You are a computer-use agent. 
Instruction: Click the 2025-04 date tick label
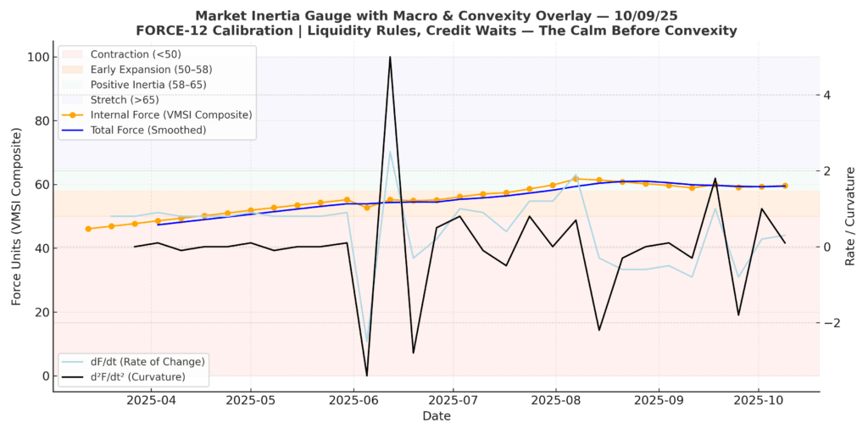point(151,398)
